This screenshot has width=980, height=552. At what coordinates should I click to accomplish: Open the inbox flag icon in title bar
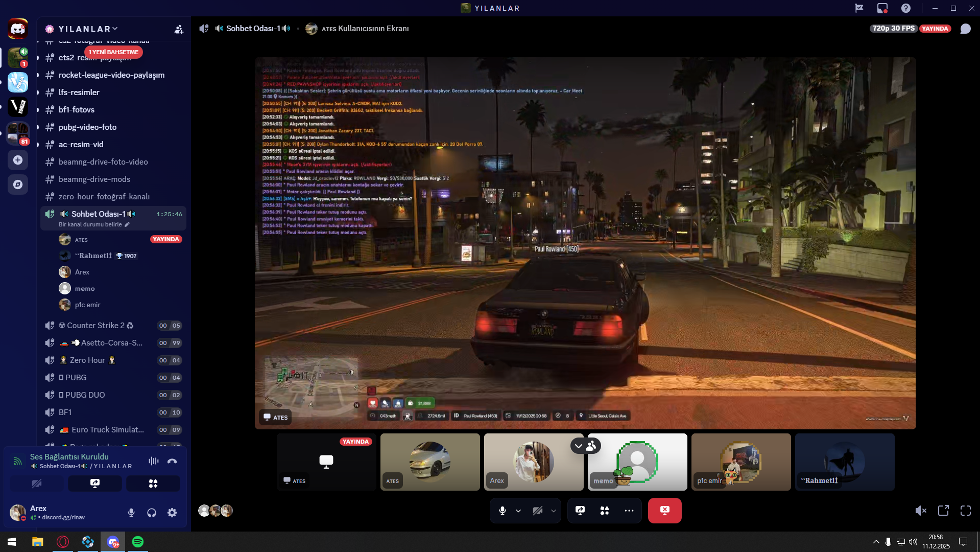(859, 8)
